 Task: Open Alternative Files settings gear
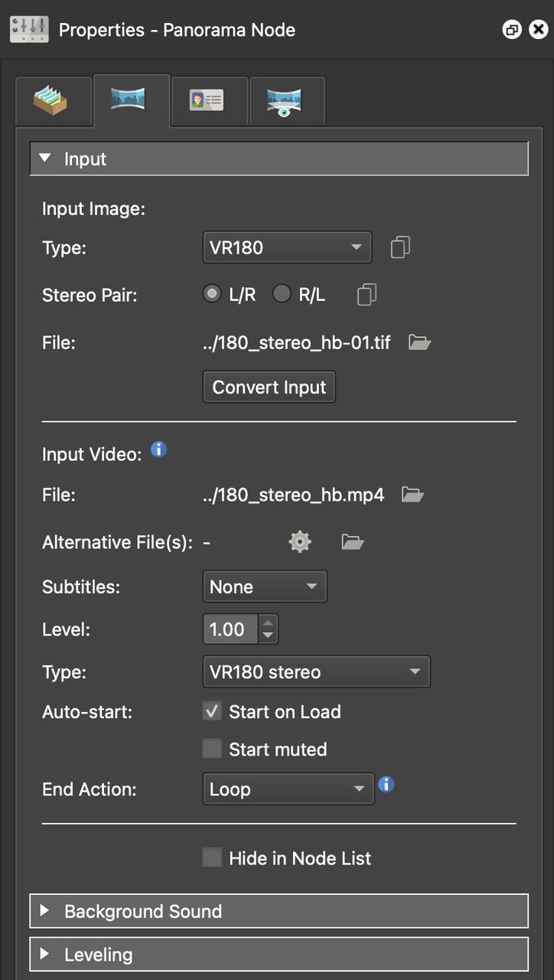(300, 542)
